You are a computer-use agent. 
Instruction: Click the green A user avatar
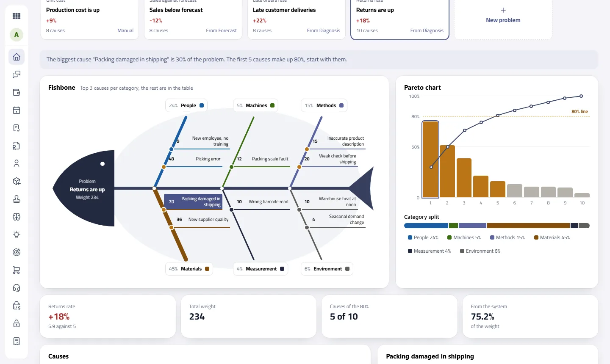[17, 35]
